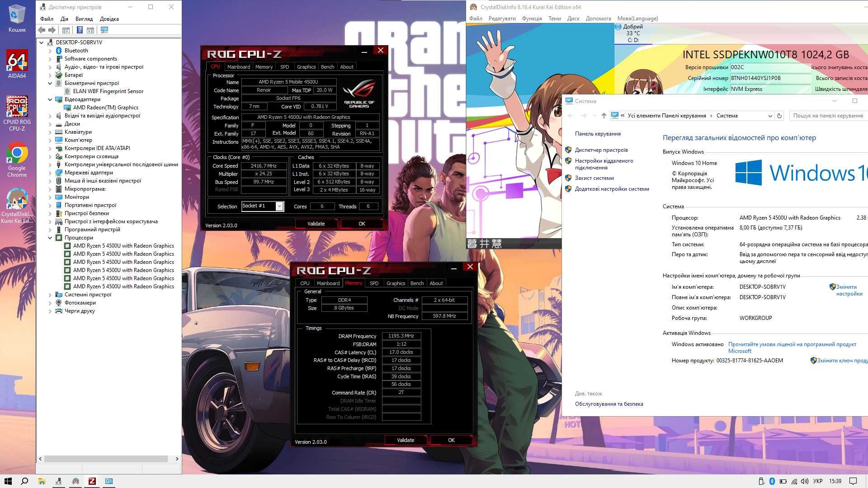The height and width of the screenshot is (488, 868).
Task: Expand the Диски node
Action: point(50,124)
